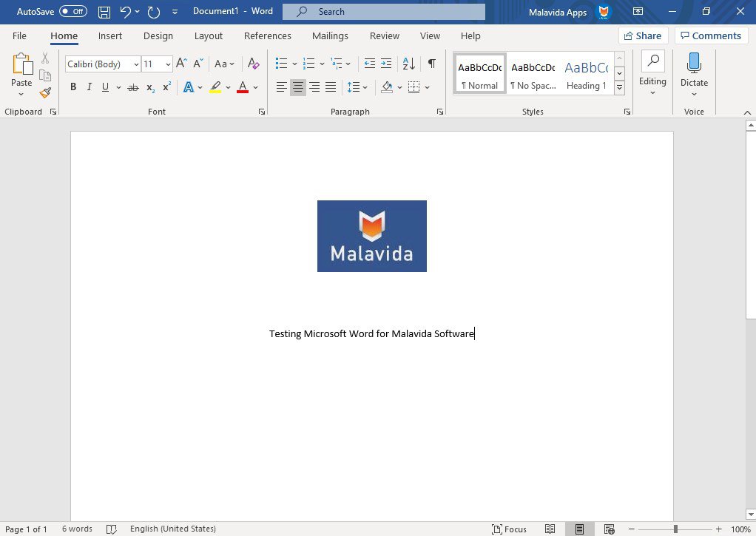The width and height of the screenshot is (756, 536).
Task: Click the Share button
Action: coord(643,35)
